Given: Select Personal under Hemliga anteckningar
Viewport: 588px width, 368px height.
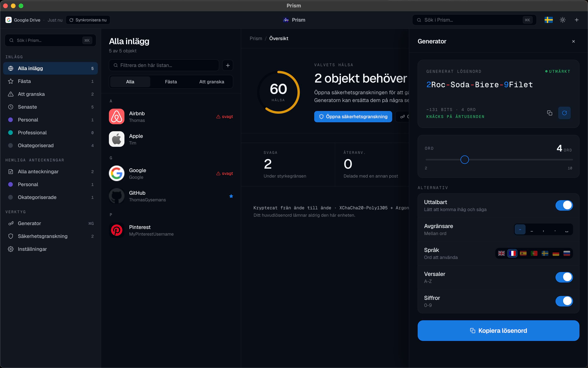Looking at the screenshot, I should tap(50, 185).
